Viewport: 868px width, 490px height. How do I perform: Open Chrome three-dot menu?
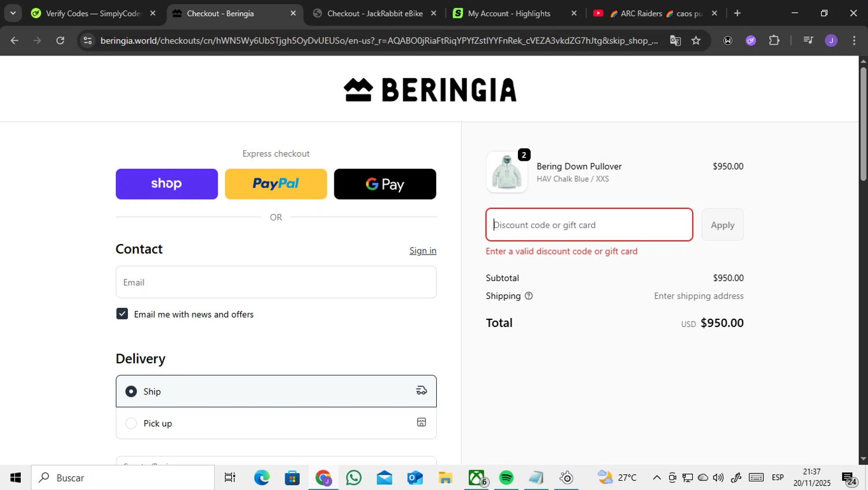click(x=854, y=40)
